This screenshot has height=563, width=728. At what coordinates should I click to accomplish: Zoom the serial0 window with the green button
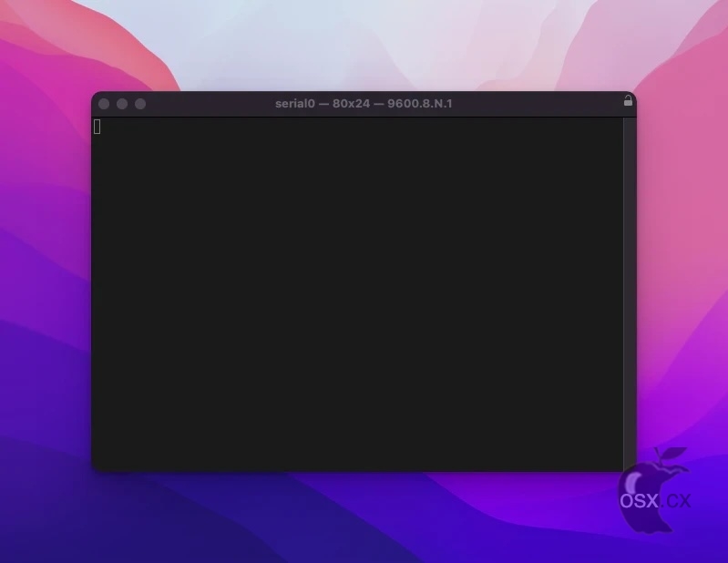click(x=140, y=104)
